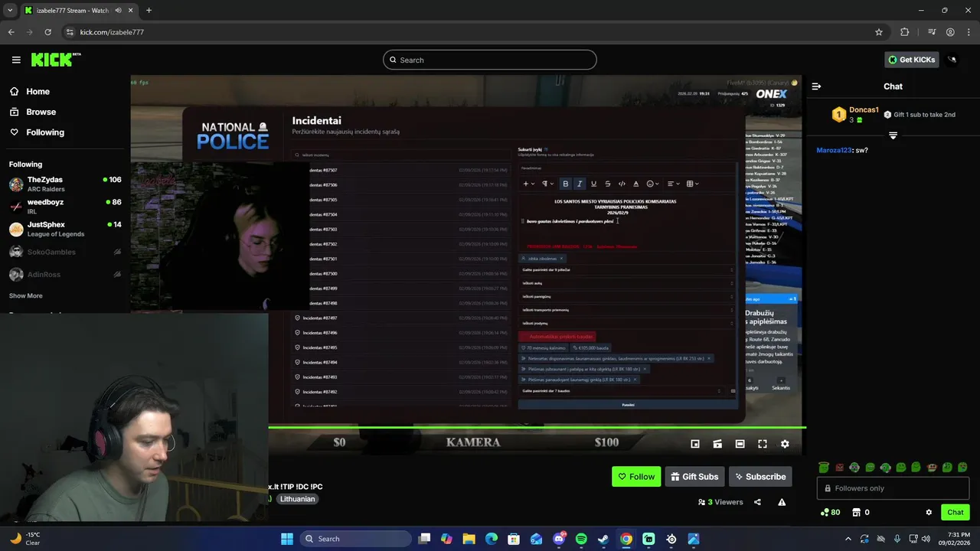
Task: Toggle Italic in the streamed editor toolbar
Action: point(580,184)
